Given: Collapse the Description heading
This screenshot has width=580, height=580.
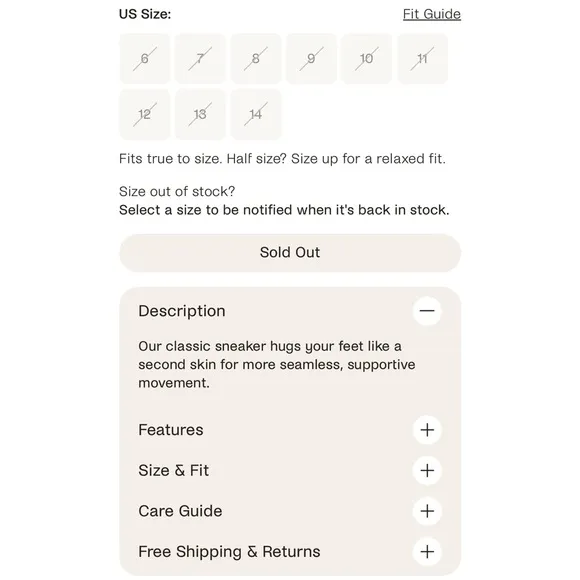Looking at the screenshot, I should click(x=182, y=311).
